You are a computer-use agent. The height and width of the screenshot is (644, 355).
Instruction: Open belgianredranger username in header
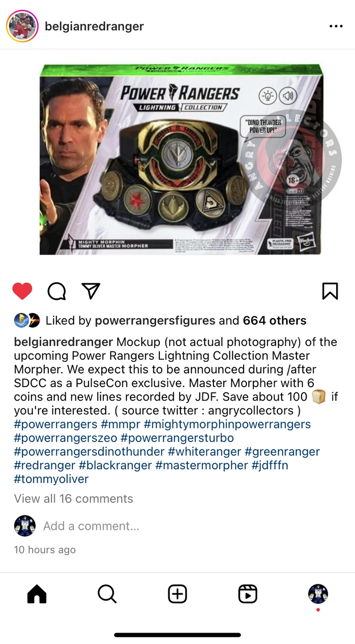coord(94,26)
